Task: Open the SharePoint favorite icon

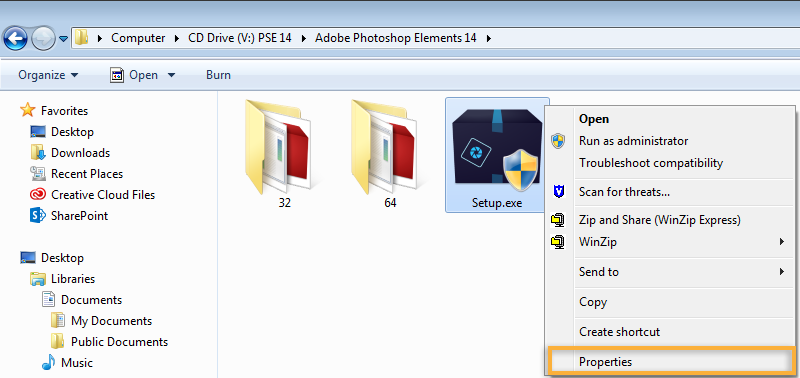Action: pos(38,216)
